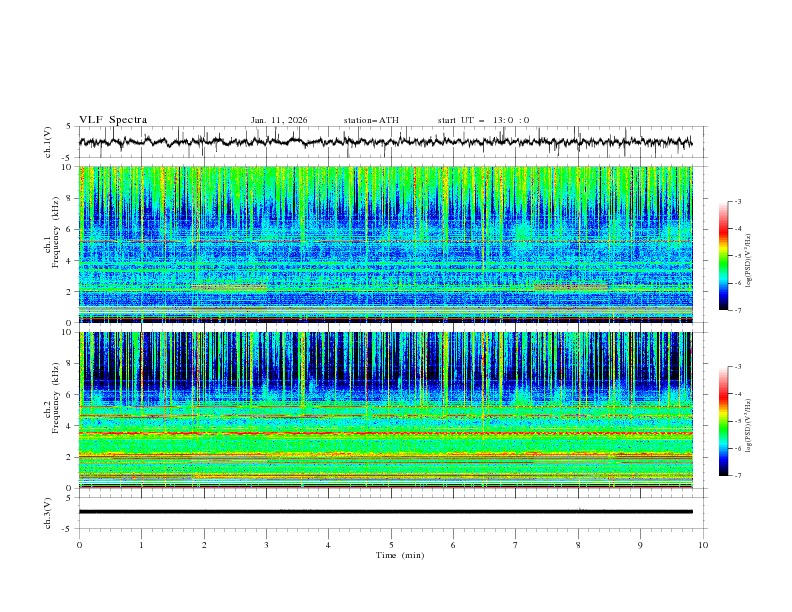
Task: Click the ch.1 spectrogram plot area
Action: coord(385,244)
